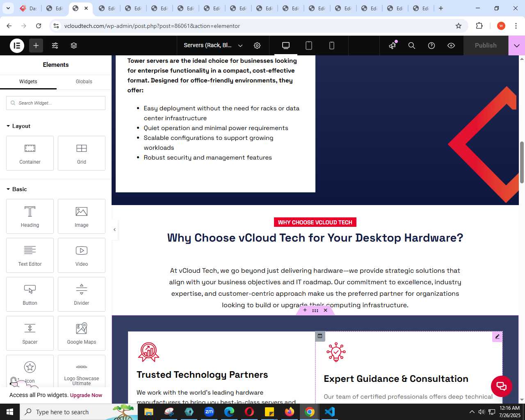This screenshot has width=525, height=420.
Task: Click the Upgrade Now link
Action: (86, 395)
